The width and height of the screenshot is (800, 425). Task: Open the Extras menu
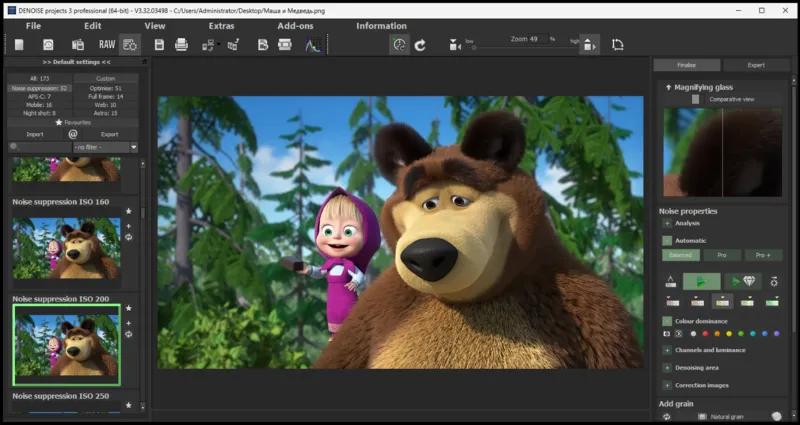221,26
